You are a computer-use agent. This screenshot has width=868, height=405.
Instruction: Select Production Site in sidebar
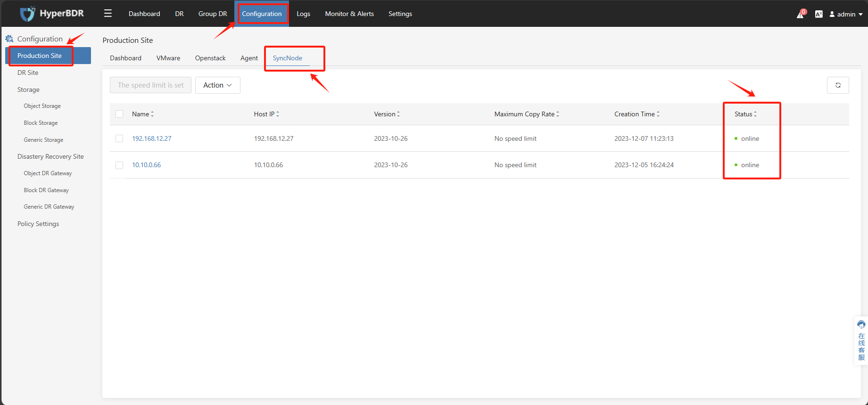click(48, 56)
